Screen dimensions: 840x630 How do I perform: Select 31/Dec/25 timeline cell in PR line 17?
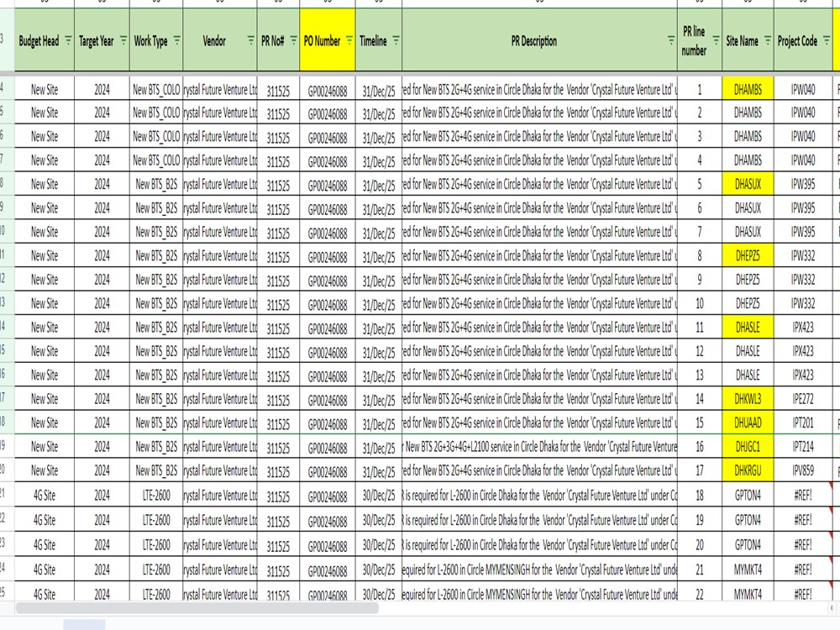pos(378,470)
